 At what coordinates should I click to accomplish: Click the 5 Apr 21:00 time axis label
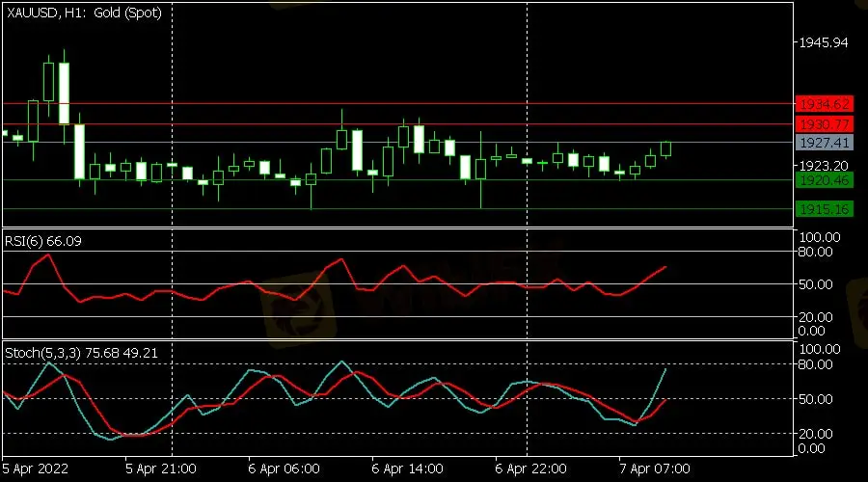point(160,469)
